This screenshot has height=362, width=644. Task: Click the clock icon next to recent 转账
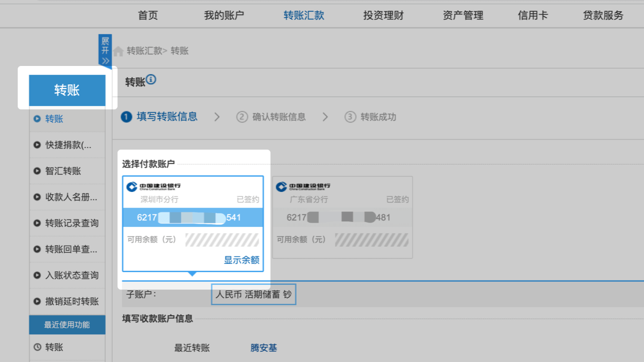37,347
